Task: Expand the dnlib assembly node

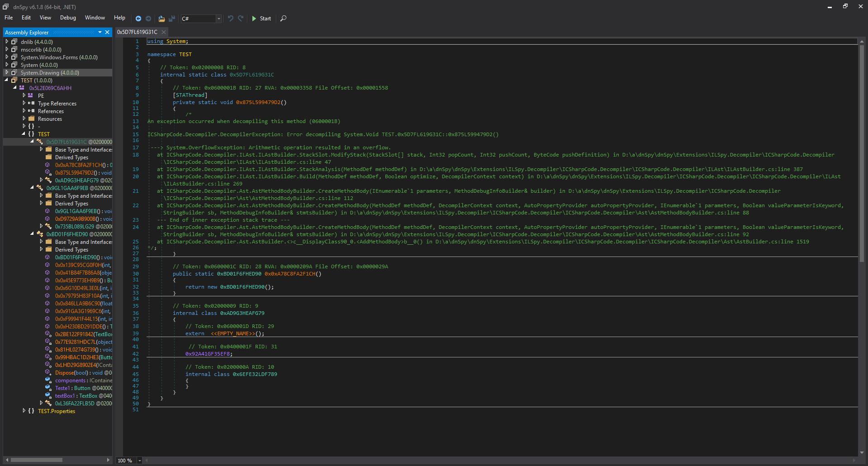Action: tap(7, 42)
